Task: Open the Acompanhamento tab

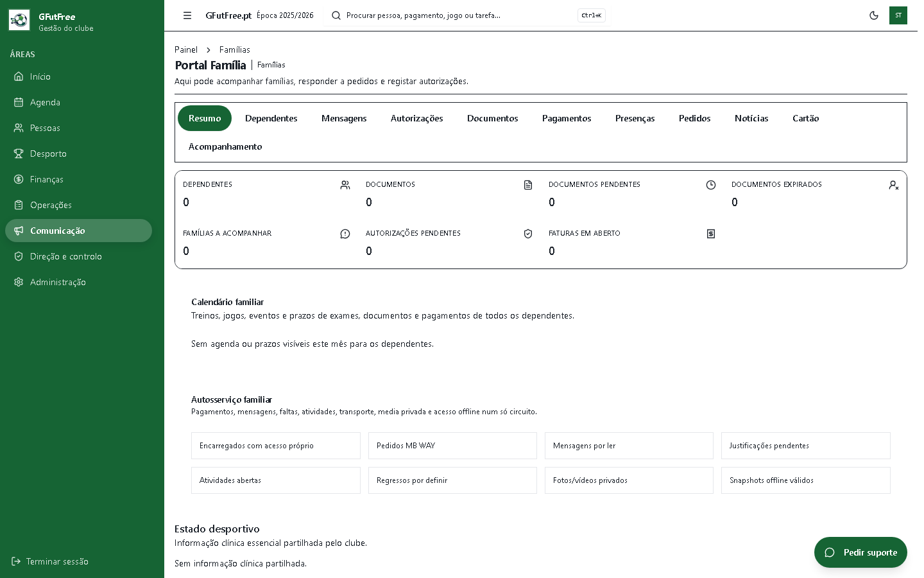Action: tap(225, 146)
